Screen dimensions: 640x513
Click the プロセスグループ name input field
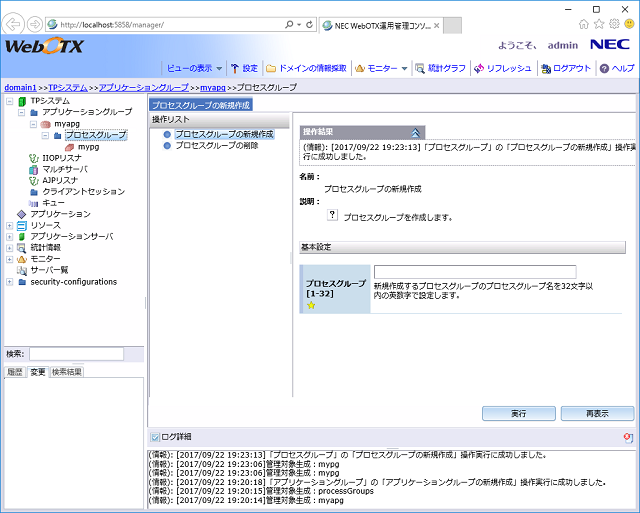pos(475,272)
